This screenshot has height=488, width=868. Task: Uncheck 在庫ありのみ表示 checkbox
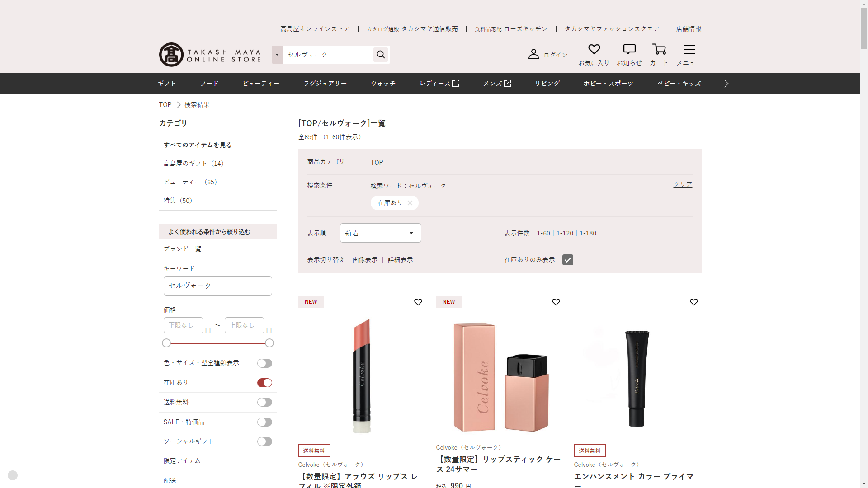567,260
